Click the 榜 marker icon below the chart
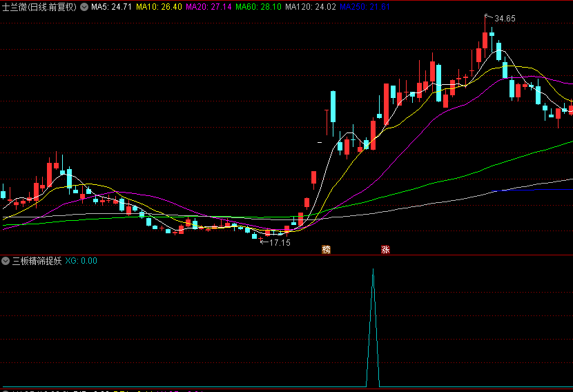The width and height of the screenshot is (573, 392). click(326, 250)
